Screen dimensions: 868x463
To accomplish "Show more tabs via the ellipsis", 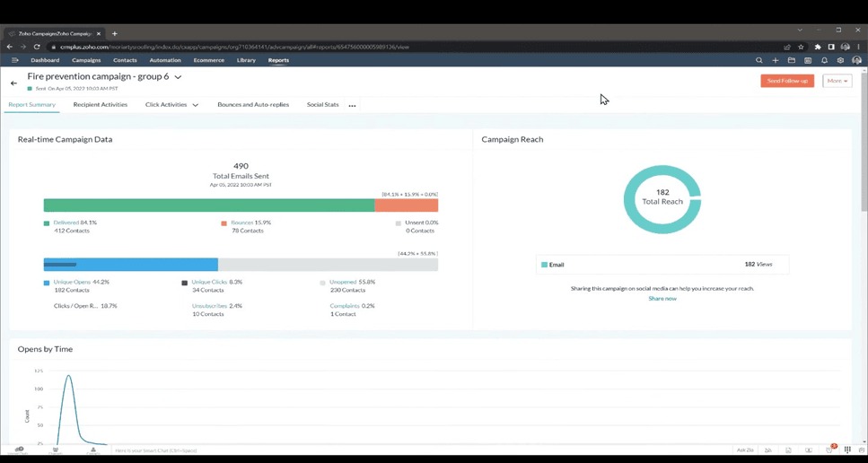I will 352,106.
